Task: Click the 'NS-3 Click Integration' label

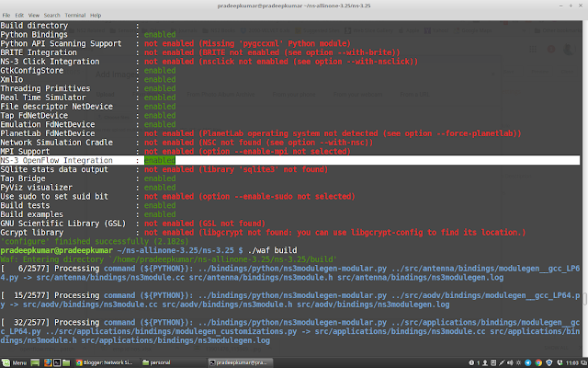Action: [50, 62]
